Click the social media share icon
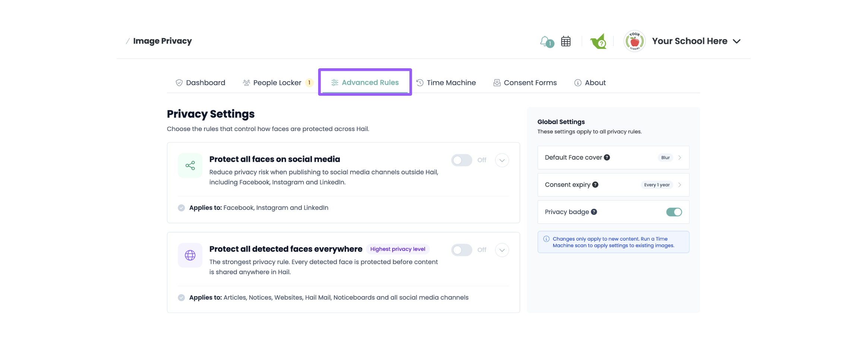The width and height of the screenshot is (868, 364). click(x=190, y=166)
